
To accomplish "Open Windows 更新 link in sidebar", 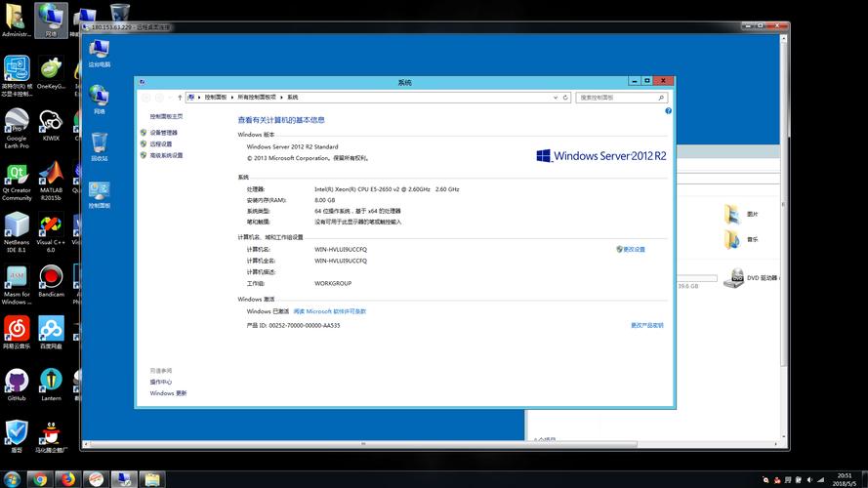I will pyautogui.click(x=168, y=393).
